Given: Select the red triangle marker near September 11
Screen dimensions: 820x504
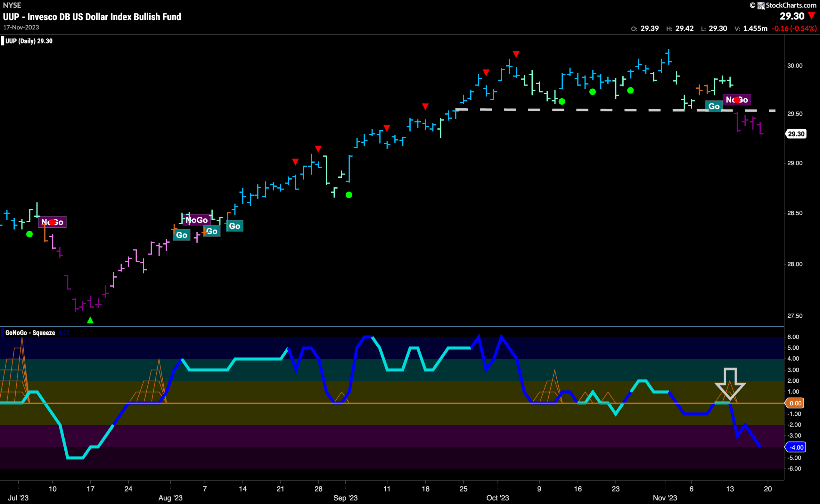Looking at the screenshot, I should (x=387, y=128).
